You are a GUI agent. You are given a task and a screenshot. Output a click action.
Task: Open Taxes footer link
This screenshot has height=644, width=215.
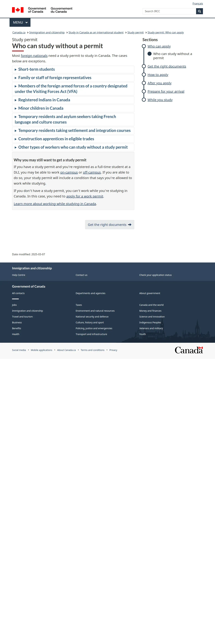(x=79, y=305)
